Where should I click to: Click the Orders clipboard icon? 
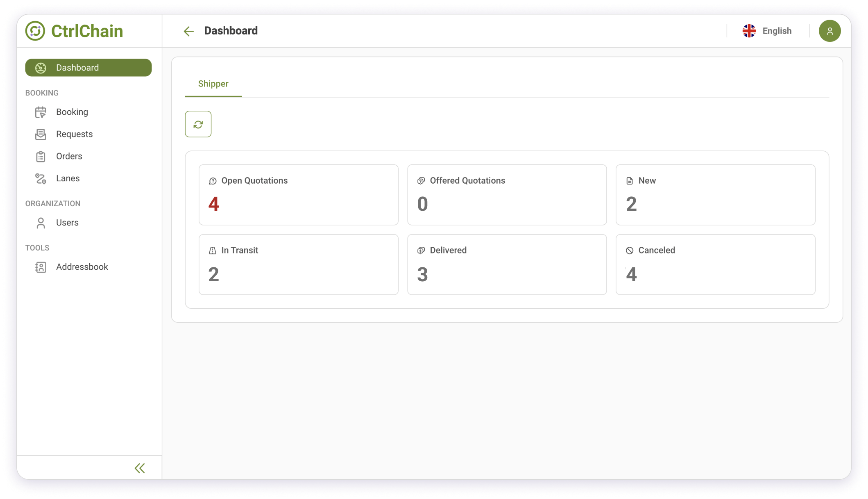point(41,156)
